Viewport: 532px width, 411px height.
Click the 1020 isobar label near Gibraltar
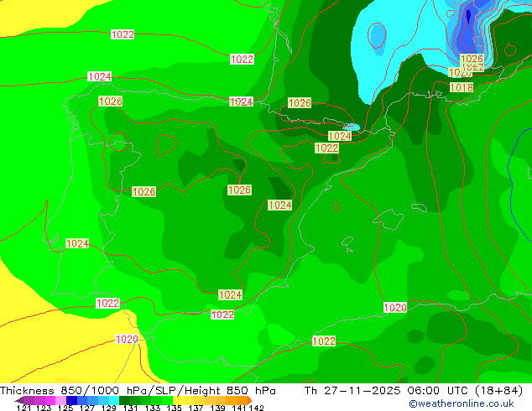click(127, 339)
